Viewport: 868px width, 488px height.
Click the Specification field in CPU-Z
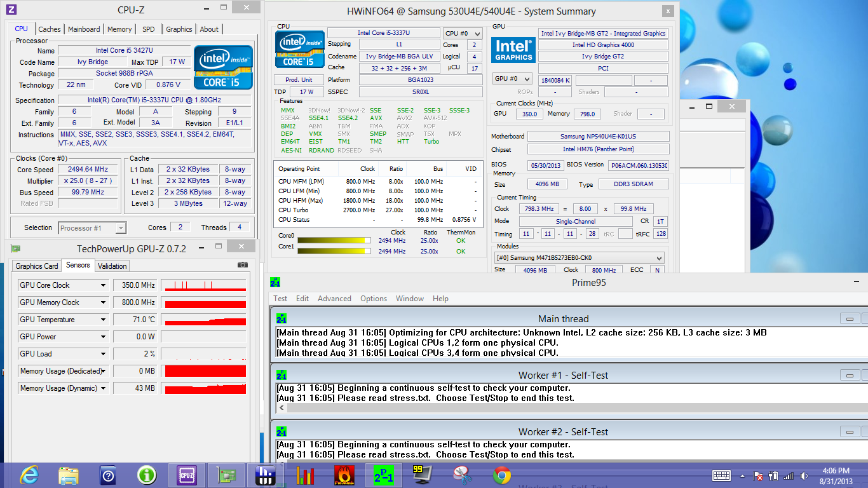pos(154,100)
